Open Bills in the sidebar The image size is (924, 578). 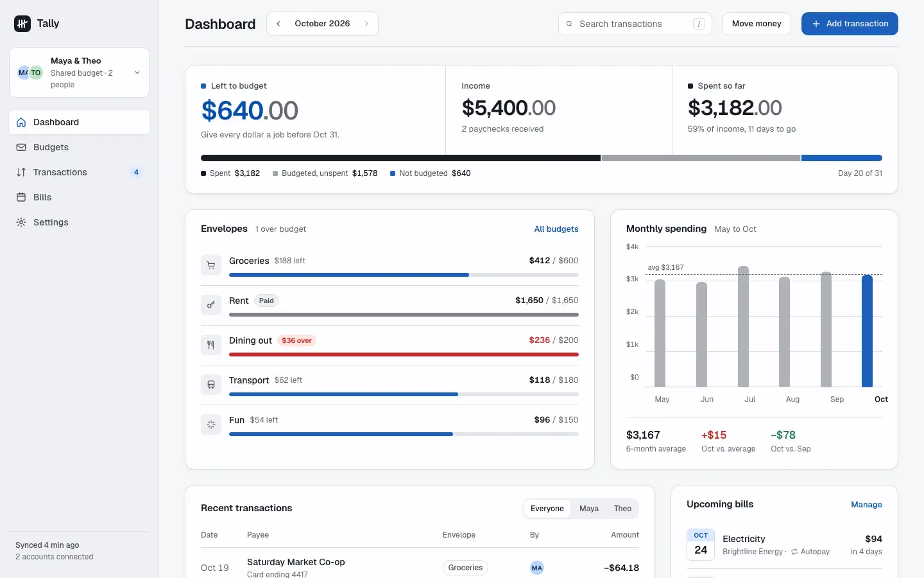click(80, 197)
